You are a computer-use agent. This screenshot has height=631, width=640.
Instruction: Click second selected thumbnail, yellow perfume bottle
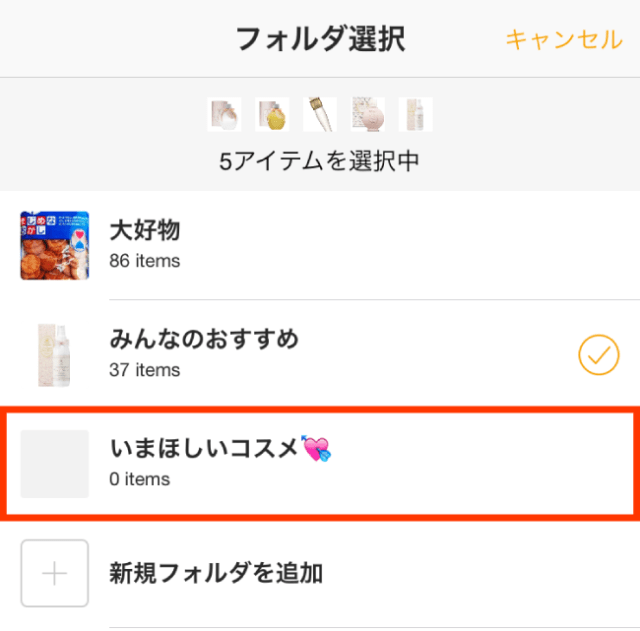[x=272, y=114]
